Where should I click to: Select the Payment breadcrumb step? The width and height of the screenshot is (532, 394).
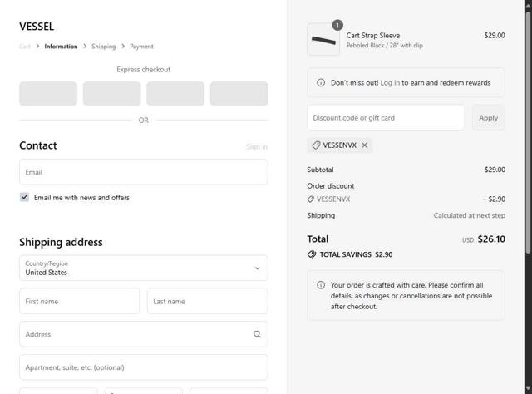(141, 47)
